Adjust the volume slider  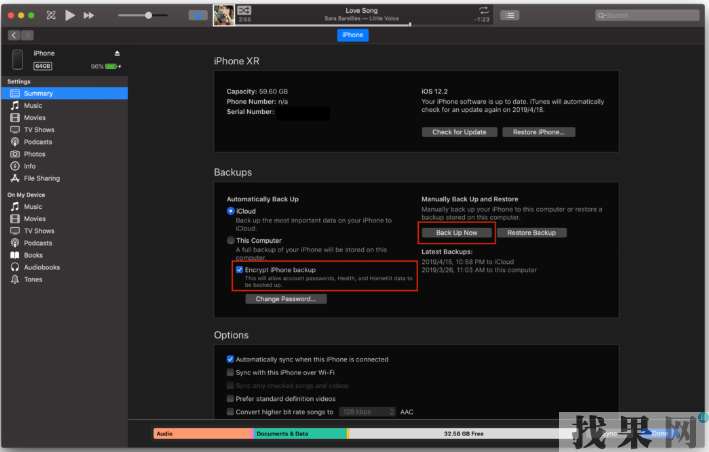coord(149,15)
